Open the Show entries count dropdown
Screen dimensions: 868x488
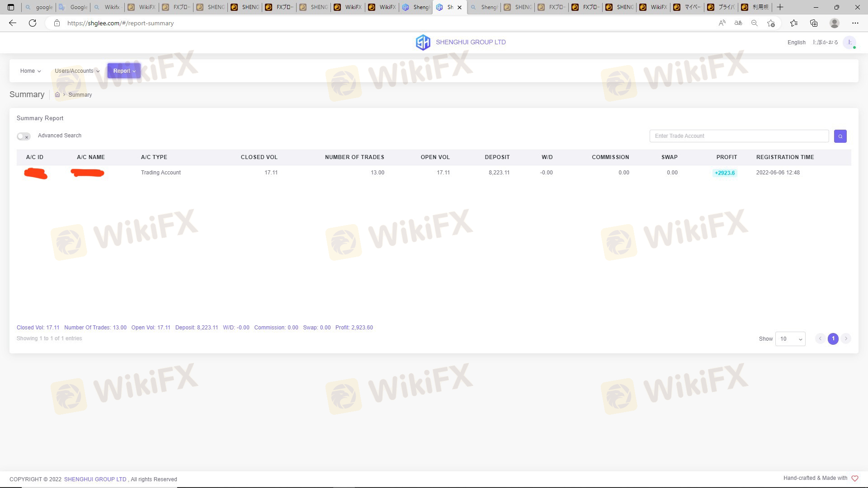pyautogui.click(x=790, y=339)
